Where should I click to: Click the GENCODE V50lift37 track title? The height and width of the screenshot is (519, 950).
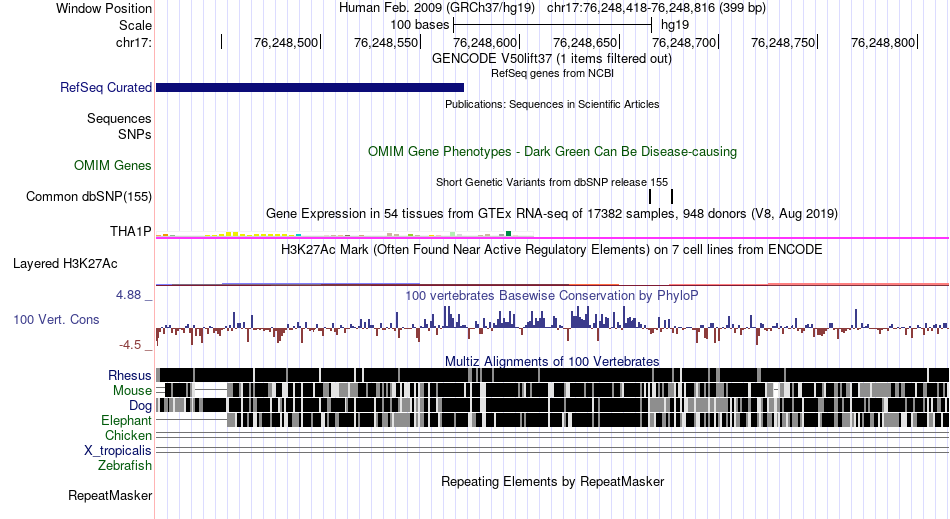(x=552, y=59)
